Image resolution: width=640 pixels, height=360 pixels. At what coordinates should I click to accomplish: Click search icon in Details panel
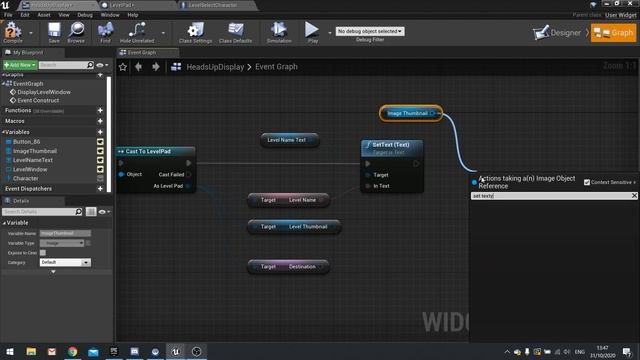[x=78, y=211]
